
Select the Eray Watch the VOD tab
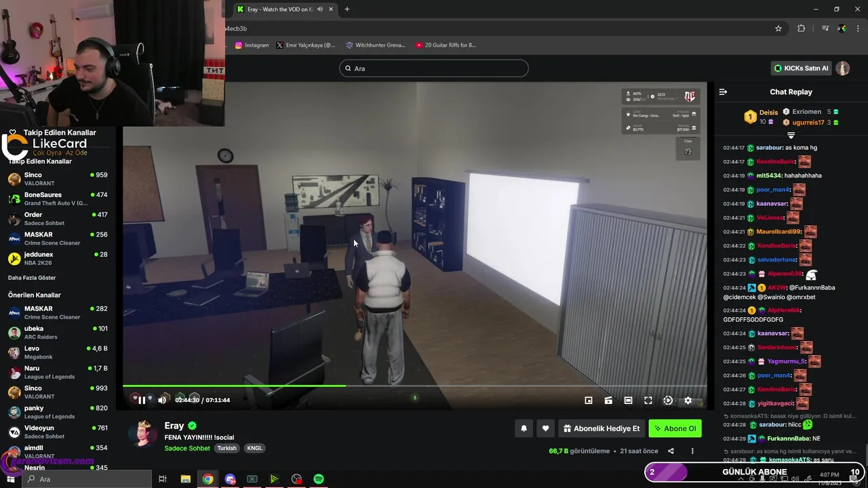pos(285,9)
